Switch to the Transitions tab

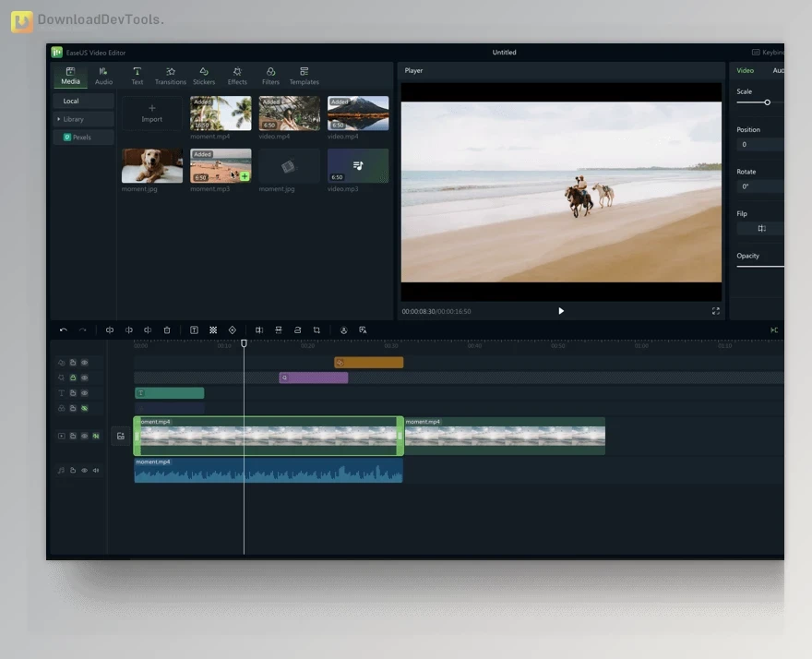pyautogui.click(x=171, y=76)
